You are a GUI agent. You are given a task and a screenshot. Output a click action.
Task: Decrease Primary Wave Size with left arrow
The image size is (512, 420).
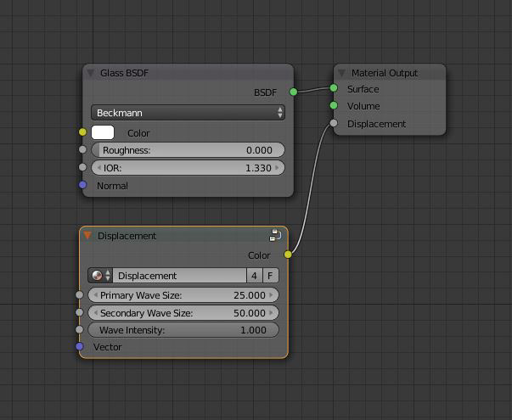96,295
